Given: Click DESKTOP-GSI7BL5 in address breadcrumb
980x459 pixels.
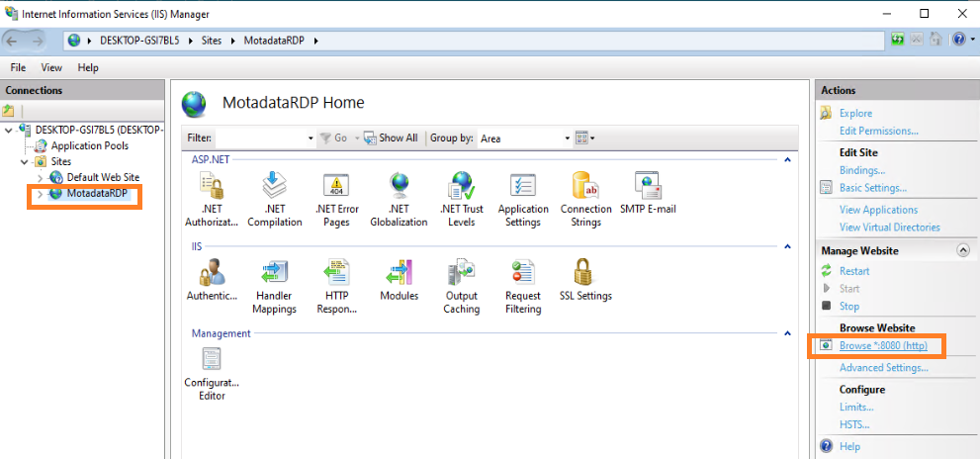Looking at the screenshot, I should [140, 41].
